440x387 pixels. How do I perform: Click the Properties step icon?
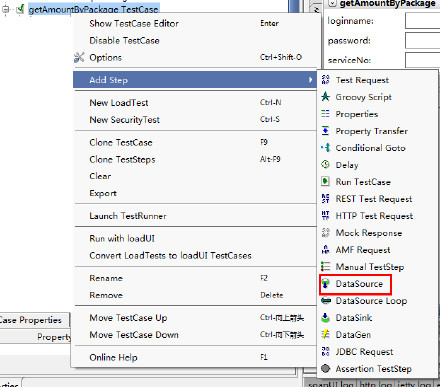click(325, 114)
